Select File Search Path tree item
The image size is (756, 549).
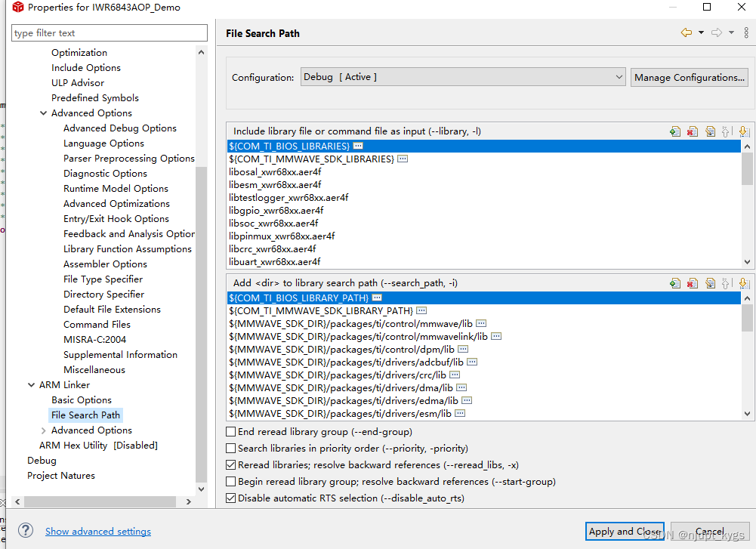pos(85,415)
